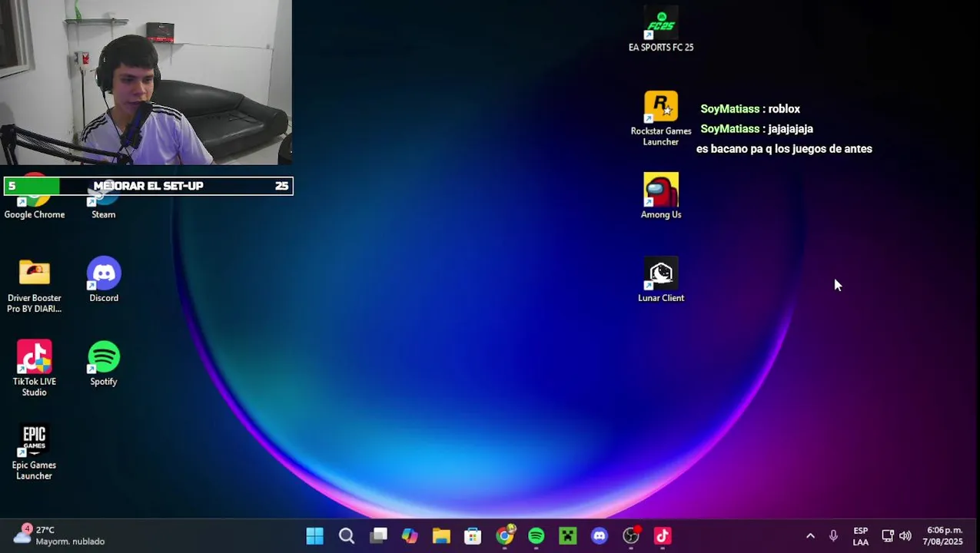Click the webcam overlay feed

point(146,82)
